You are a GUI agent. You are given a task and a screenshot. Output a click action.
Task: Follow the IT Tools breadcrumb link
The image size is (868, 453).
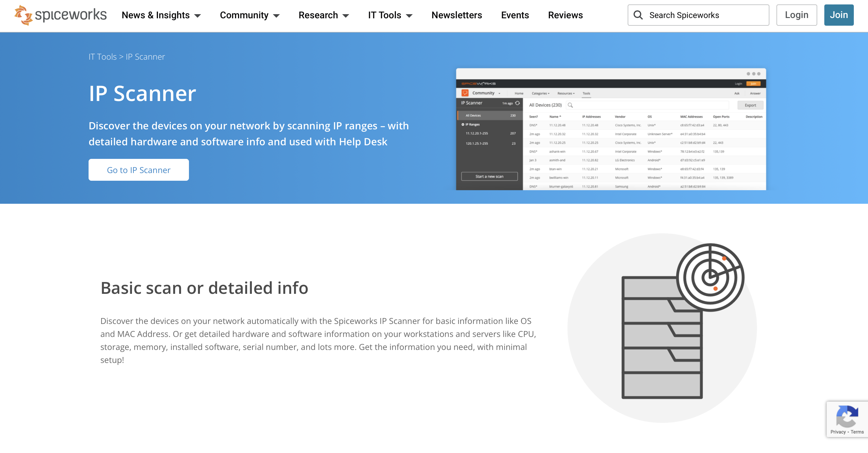102,57
